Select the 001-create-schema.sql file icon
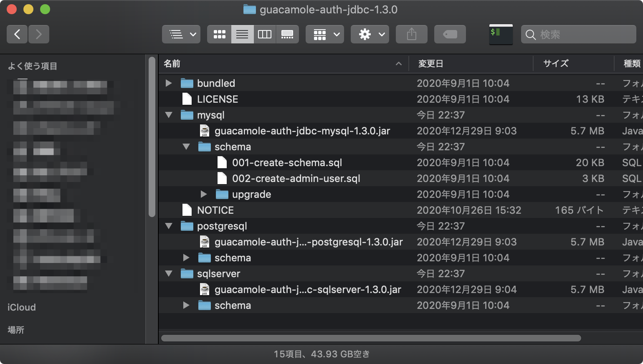The width and height of the screenshot is (643, 364). coord(222,162)
